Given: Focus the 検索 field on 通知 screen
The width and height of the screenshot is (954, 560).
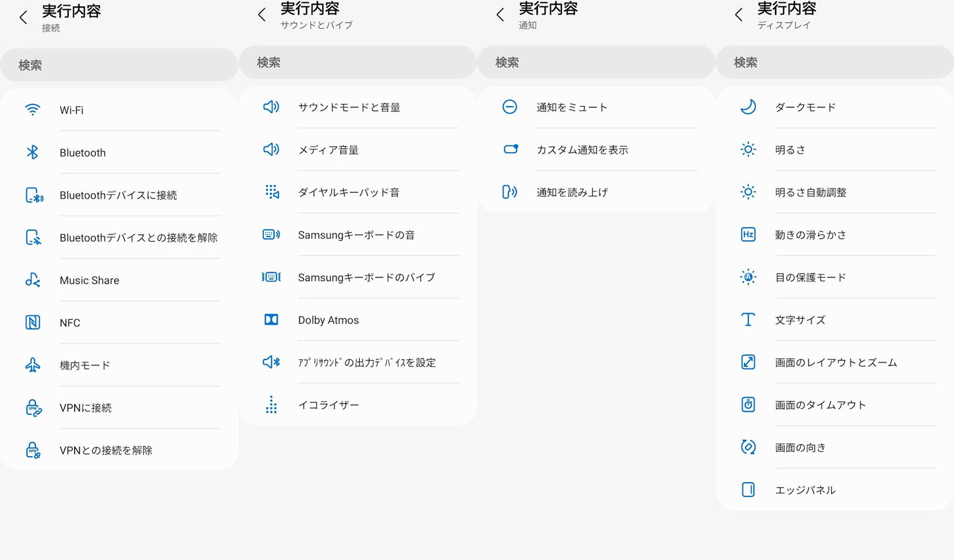Looking at the screenshot, I should [596, 62].
